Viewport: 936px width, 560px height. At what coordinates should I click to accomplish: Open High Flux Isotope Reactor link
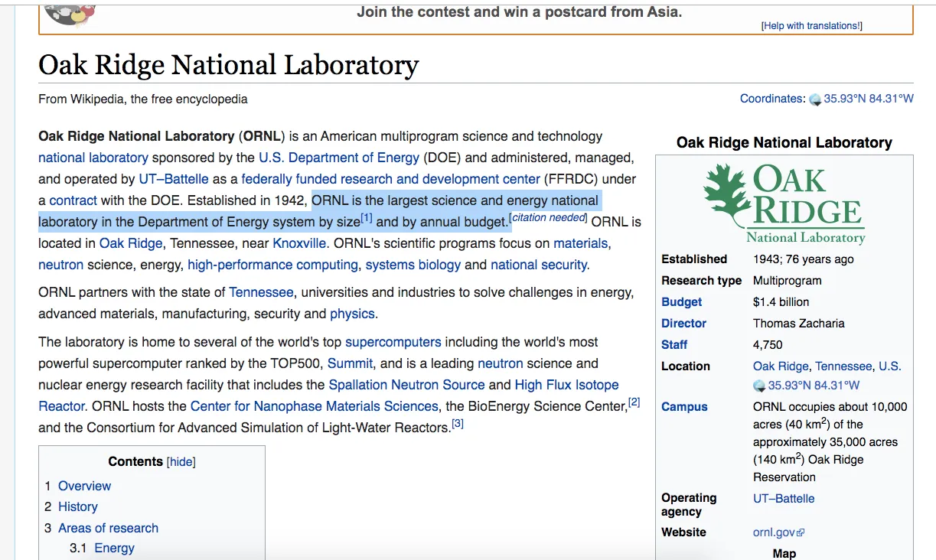(567, 385)
